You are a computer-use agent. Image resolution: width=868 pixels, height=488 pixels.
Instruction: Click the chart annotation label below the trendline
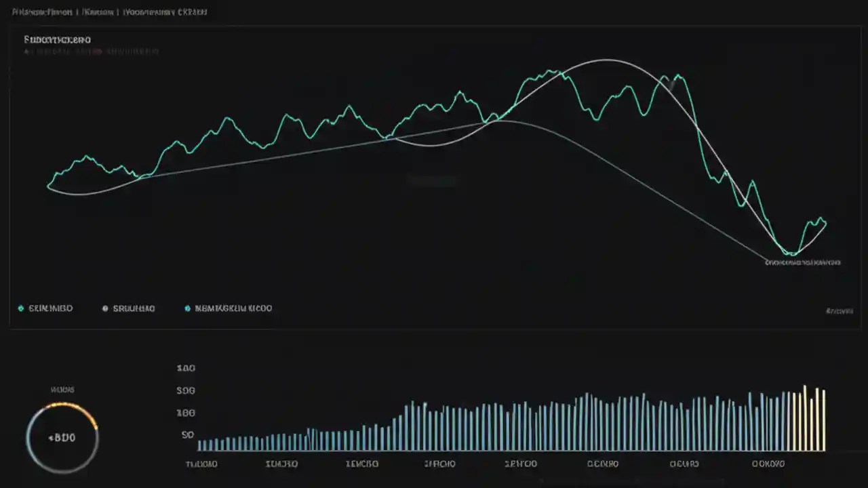pos(802,262)
